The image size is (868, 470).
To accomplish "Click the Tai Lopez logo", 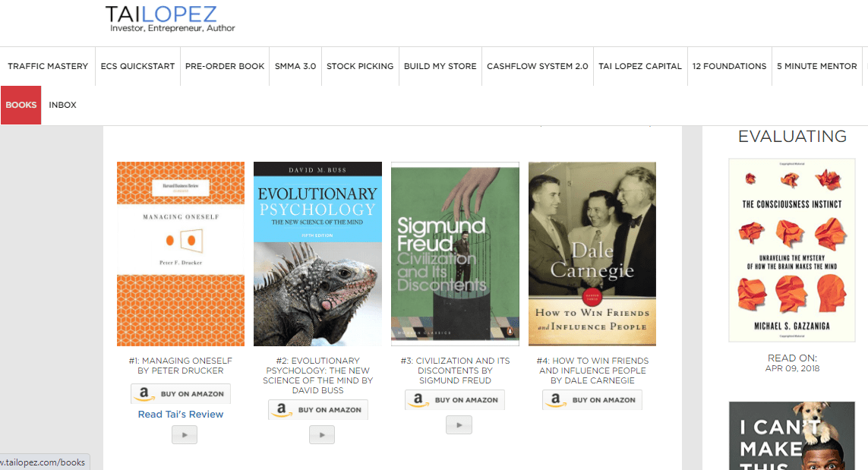I will point(170,18).
